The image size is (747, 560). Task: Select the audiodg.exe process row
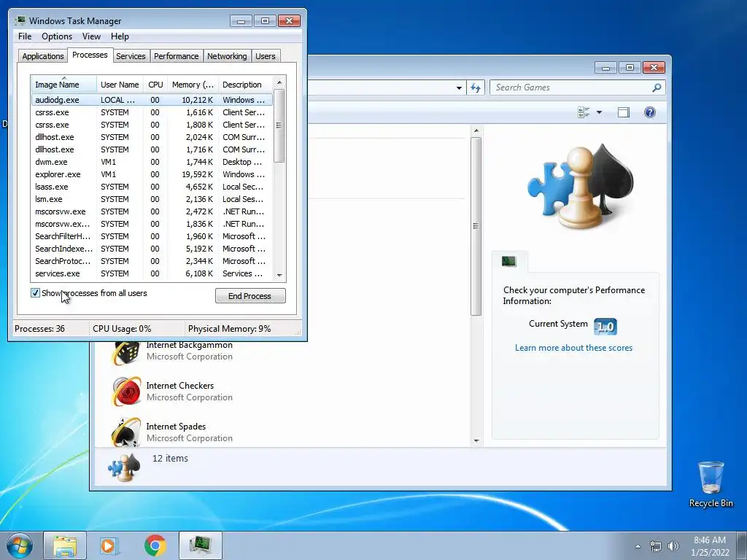pos(152,100)
